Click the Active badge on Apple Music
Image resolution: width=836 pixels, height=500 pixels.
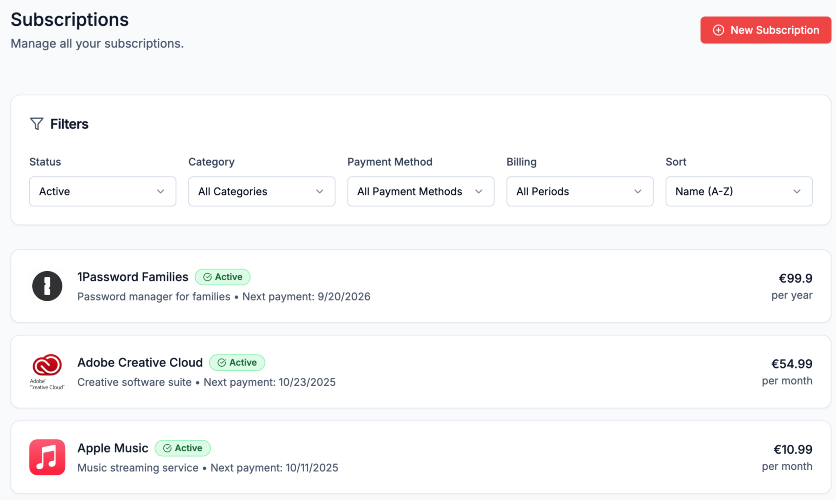click(183, 448)
